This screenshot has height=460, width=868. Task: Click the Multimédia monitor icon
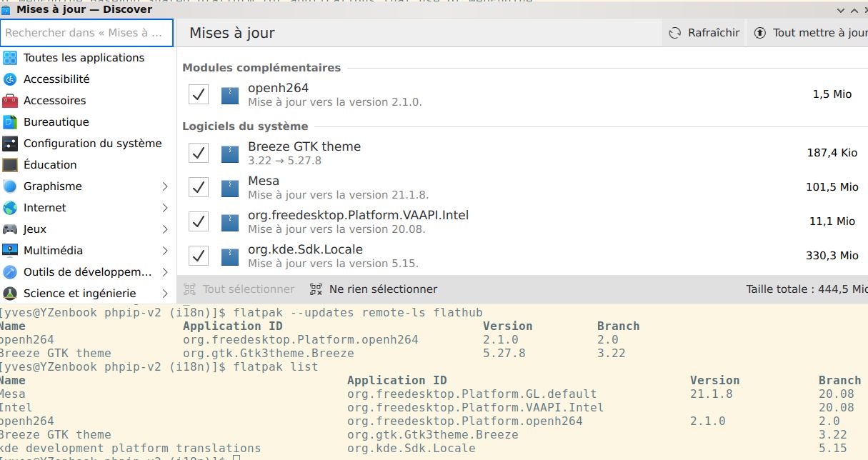click(x=10, y=251)
